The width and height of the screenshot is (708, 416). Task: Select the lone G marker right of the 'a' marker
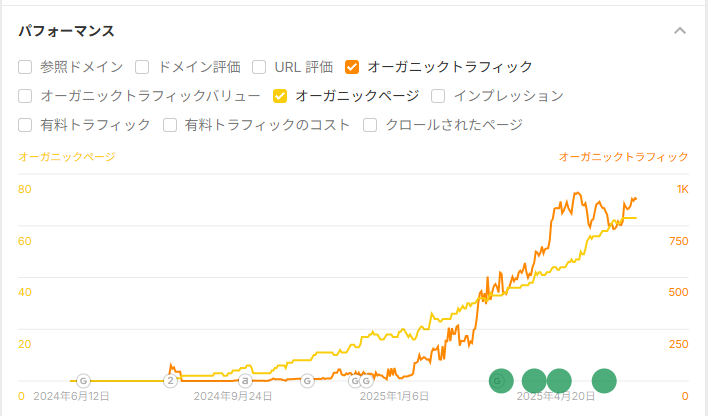pyautogui.click(x=307, y=381)
